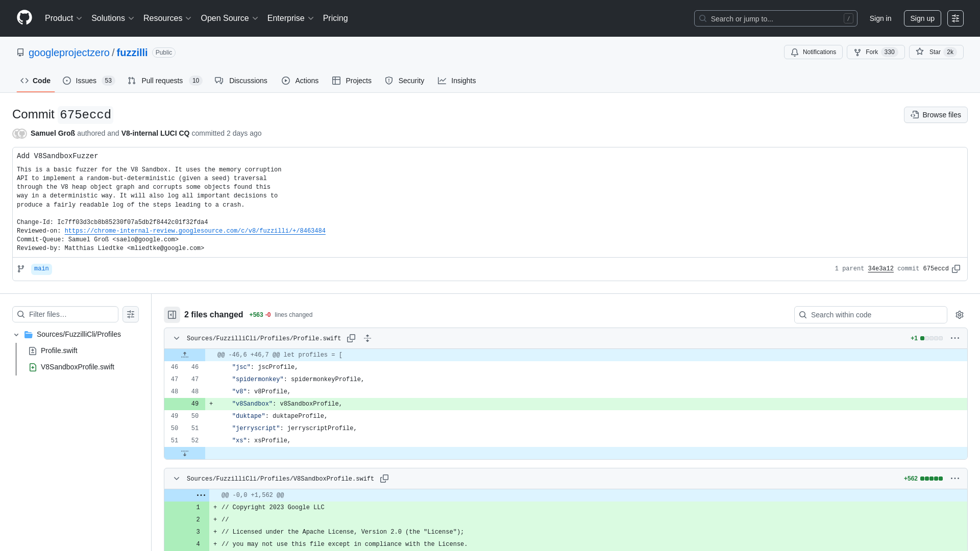This screenshot has width=980, height=551.
Task: Click added line 49 number
Action: pyautogui.click(x=195, y=404)
